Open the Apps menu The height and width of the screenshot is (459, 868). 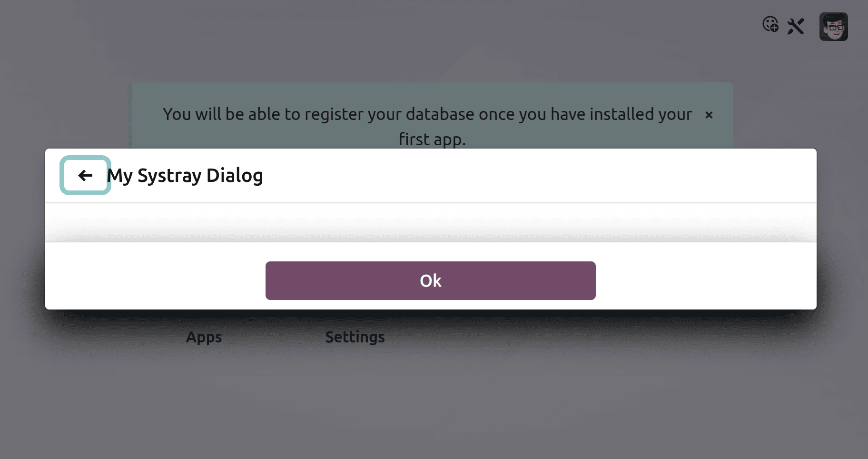(x=204, y=337)
